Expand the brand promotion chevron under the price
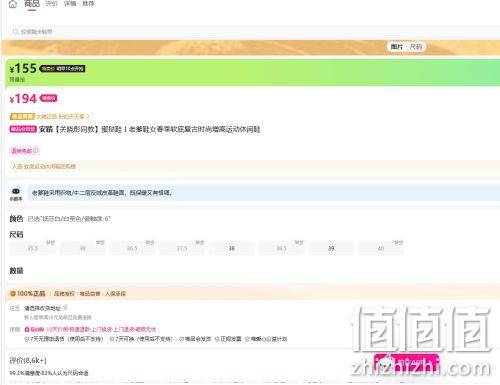The image size is (500, 385). coord(88,116)
